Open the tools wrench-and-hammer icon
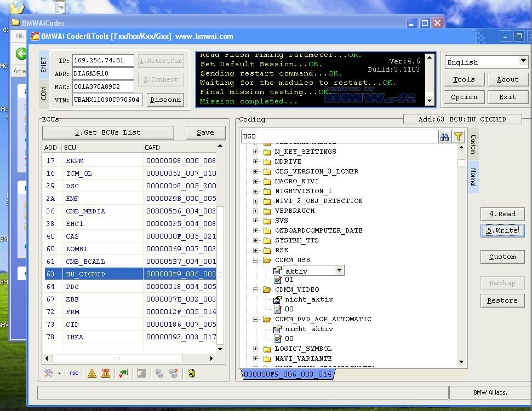 pos(49,373)
